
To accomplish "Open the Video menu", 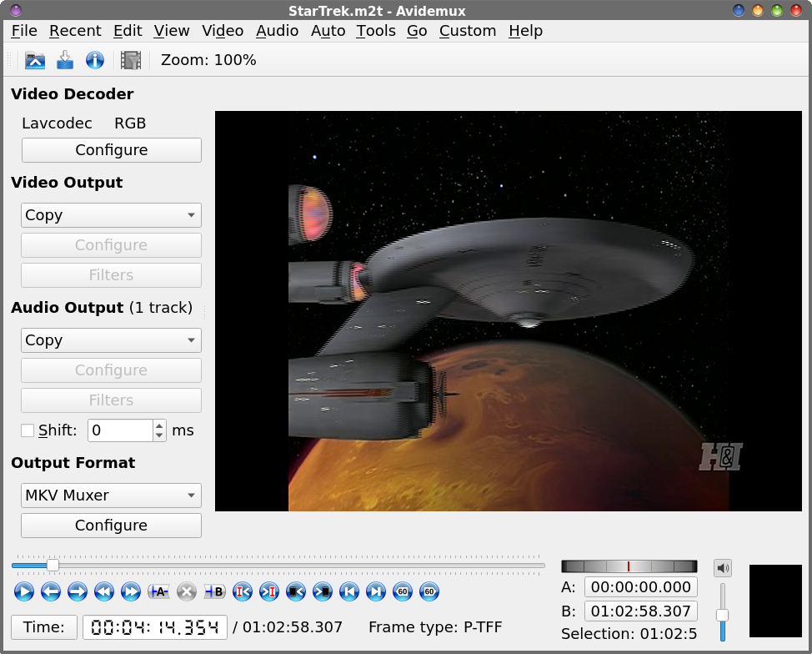I will click(x=223, y=31).
